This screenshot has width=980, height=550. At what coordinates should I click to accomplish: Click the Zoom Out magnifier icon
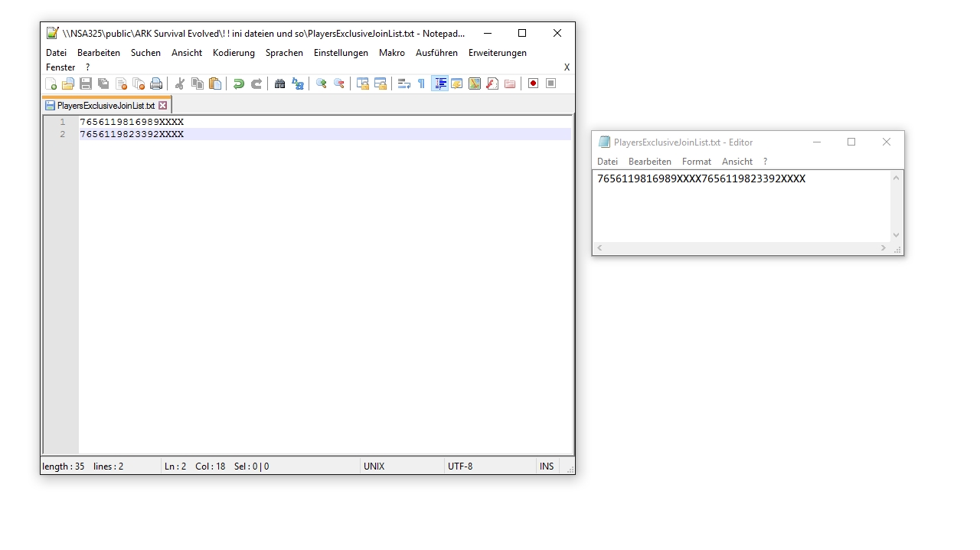point(339,83)
